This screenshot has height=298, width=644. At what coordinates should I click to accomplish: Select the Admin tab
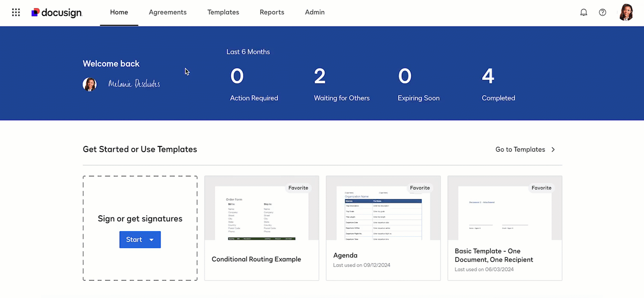pyautogui.click(x=315, y=12)
